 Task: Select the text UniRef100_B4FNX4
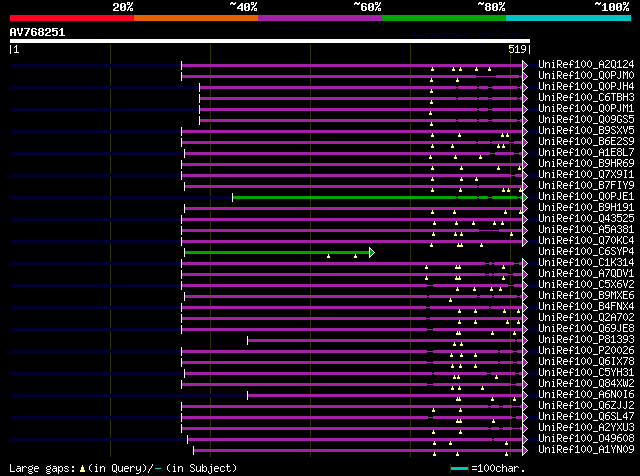click(x=586, y=307)
